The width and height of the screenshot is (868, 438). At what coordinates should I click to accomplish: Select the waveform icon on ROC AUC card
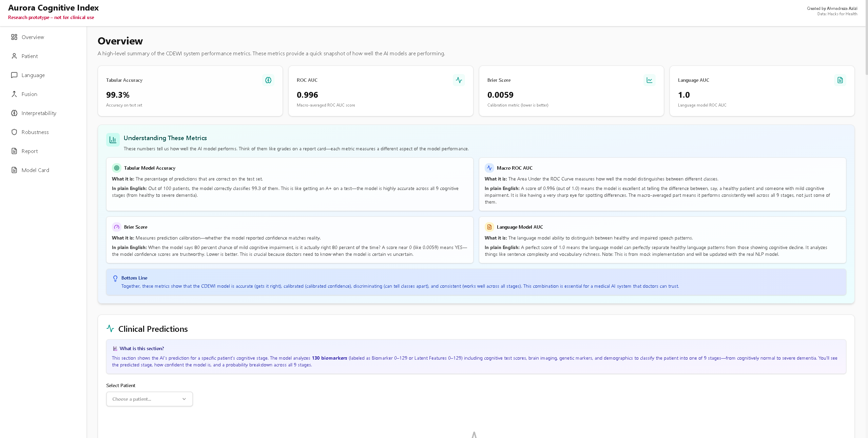(x=459, y=80)
